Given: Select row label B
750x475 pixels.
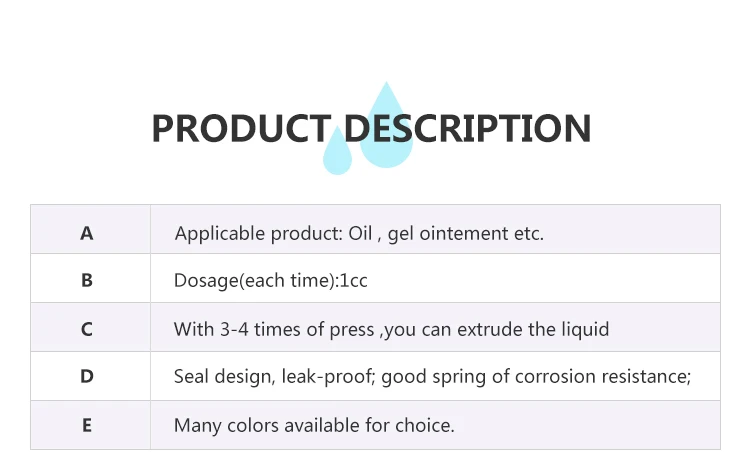Looking at the screenshot, I should pos(87,280).
